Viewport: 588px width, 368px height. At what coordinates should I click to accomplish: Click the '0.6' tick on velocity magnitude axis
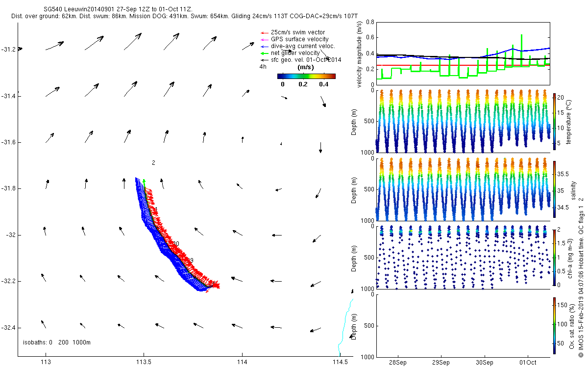click(x=370, y=38)
